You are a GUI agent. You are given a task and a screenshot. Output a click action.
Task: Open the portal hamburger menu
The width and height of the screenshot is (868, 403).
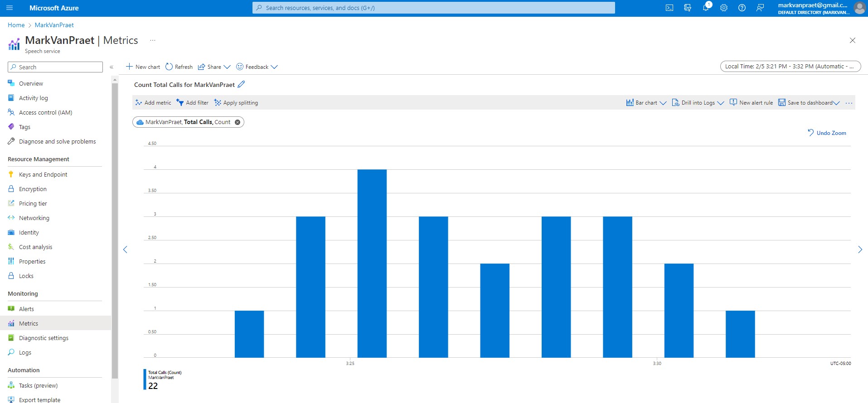coord(10,8)
